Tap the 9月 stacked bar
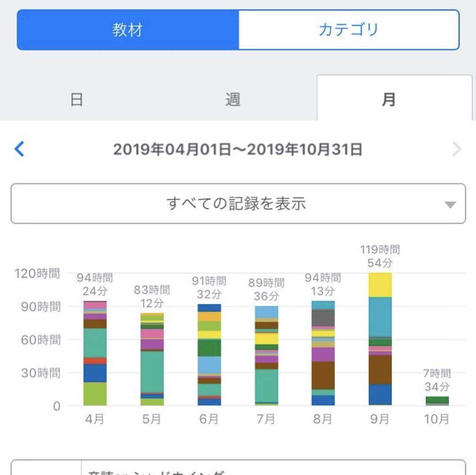The image size is (476, 475). 380,339
